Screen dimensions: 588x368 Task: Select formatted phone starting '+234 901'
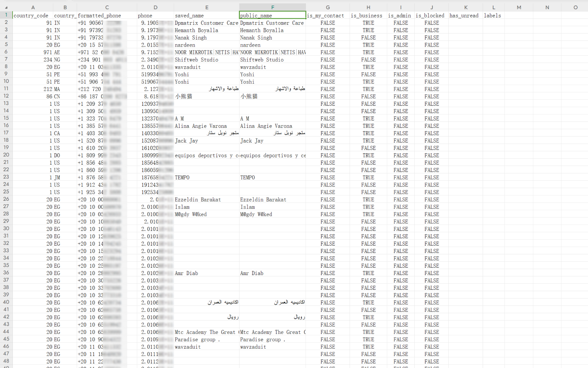pos(107,60)
